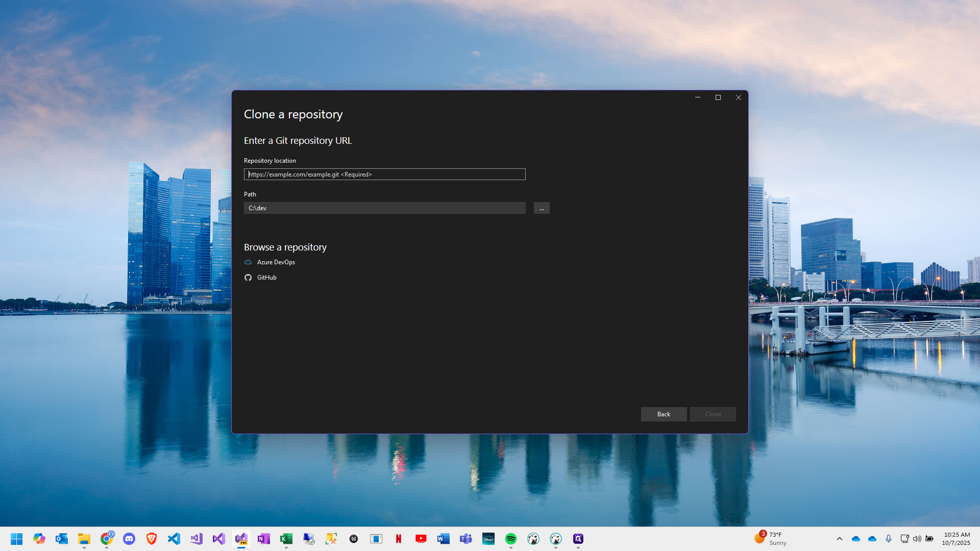Click the Path text field

[384, 208]
